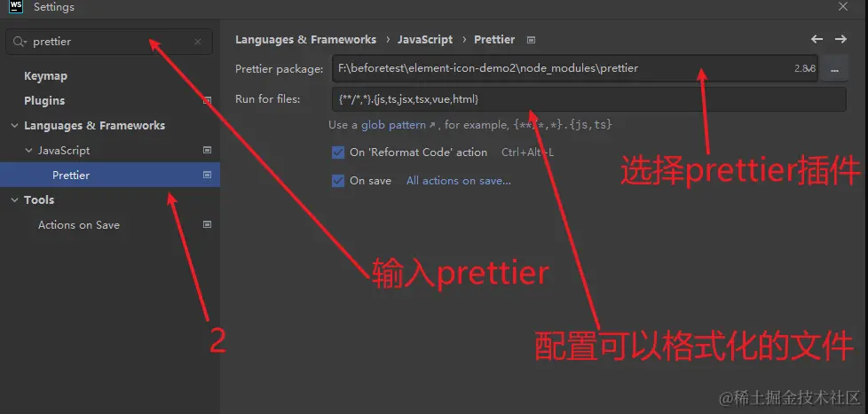Toggle On 'Reformat Code' action checkbox
The width and height of the screenshot is (868, 414).
(x=338, y=152)
